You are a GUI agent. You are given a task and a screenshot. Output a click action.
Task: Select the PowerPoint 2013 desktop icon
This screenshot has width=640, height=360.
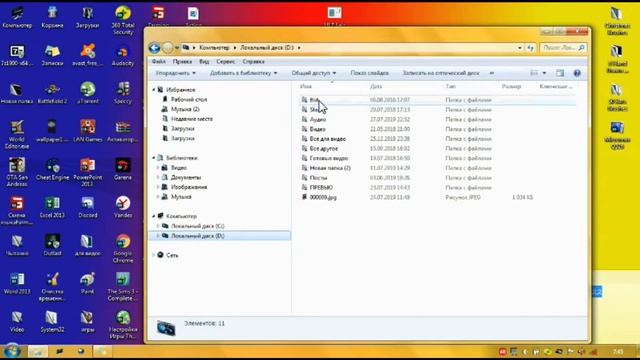(87, 172)
